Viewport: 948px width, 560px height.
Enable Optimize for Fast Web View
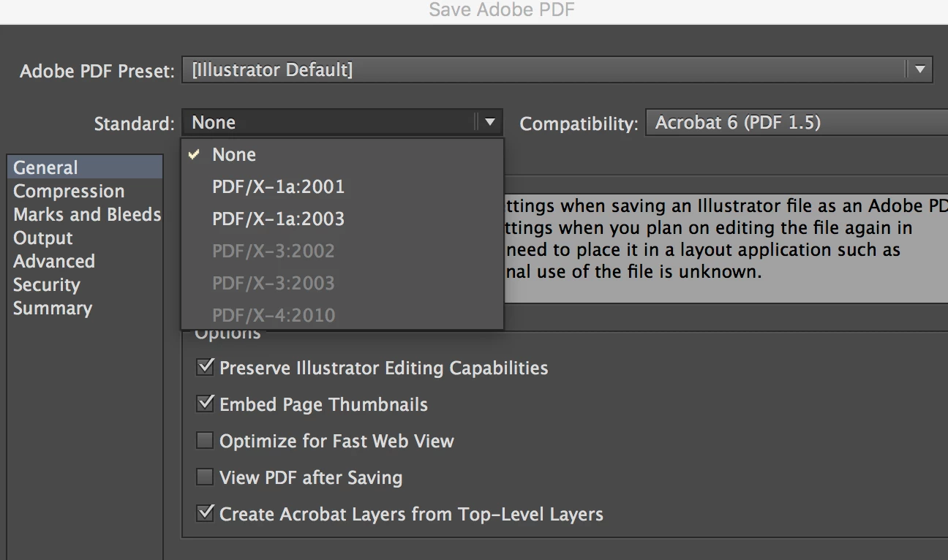coord(206,441)
